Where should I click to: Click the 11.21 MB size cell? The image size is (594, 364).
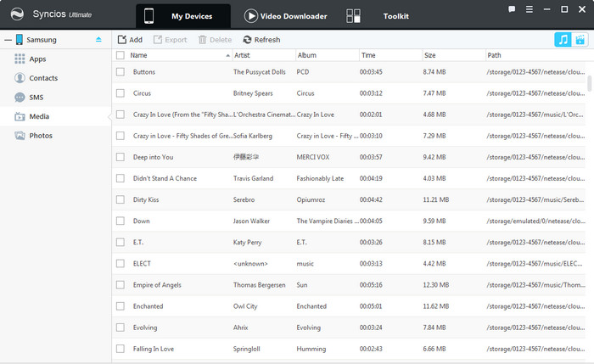click(436, 199)
